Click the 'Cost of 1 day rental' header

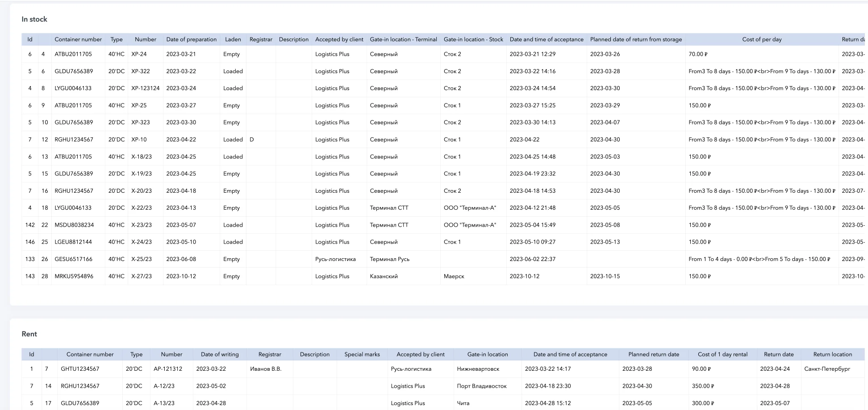coord(722,354)
